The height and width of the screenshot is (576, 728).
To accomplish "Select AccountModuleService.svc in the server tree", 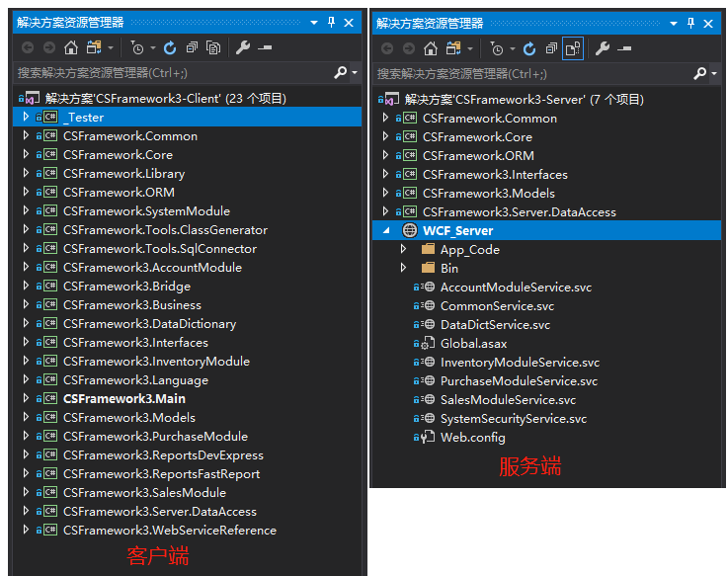I will (x=516, y=288).
